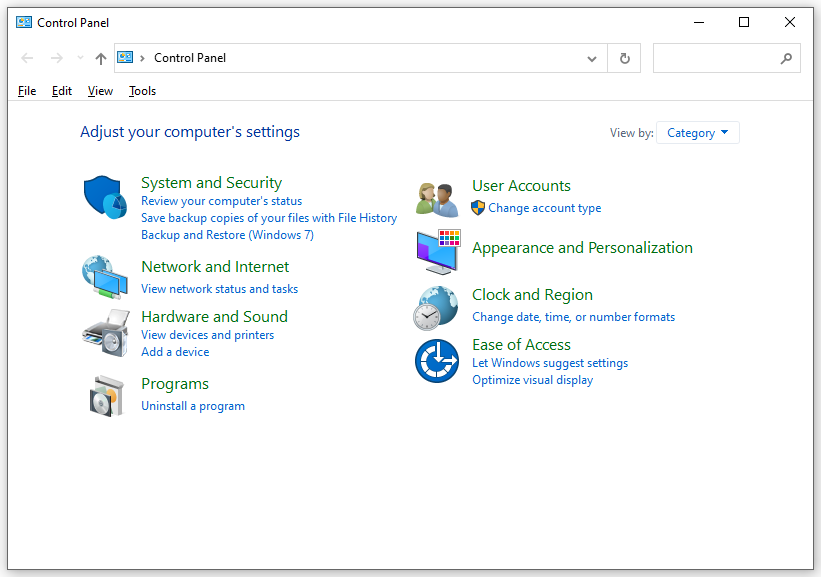Open Appearance and Personalization heading
The image size is (821, 577).
(x=582, y=248)
